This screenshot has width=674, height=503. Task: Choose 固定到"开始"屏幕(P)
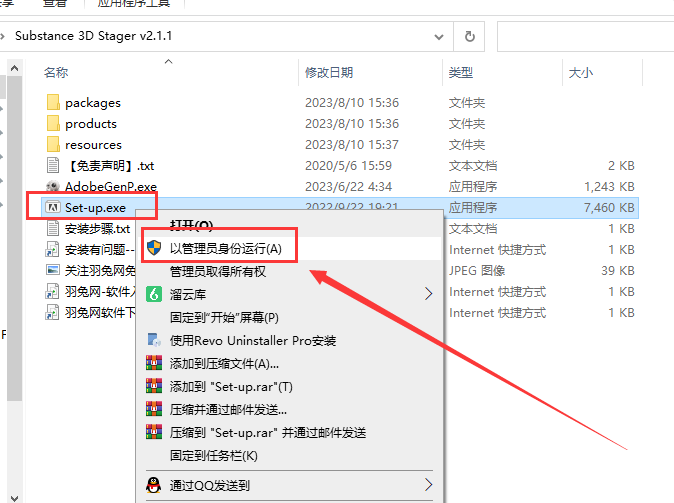tap(224, 317)
